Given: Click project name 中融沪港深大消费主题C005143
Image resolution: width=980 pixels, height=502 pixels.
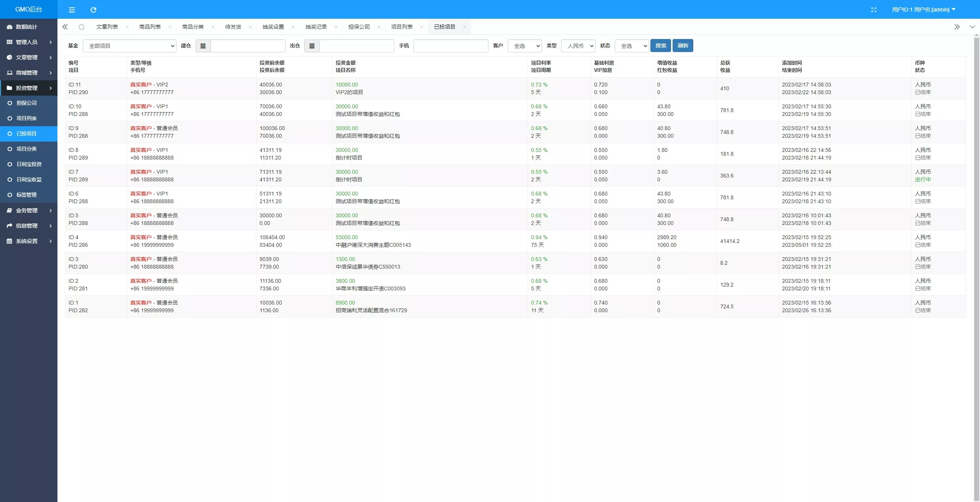Looking at the screenshot, I should click(373, 245).
